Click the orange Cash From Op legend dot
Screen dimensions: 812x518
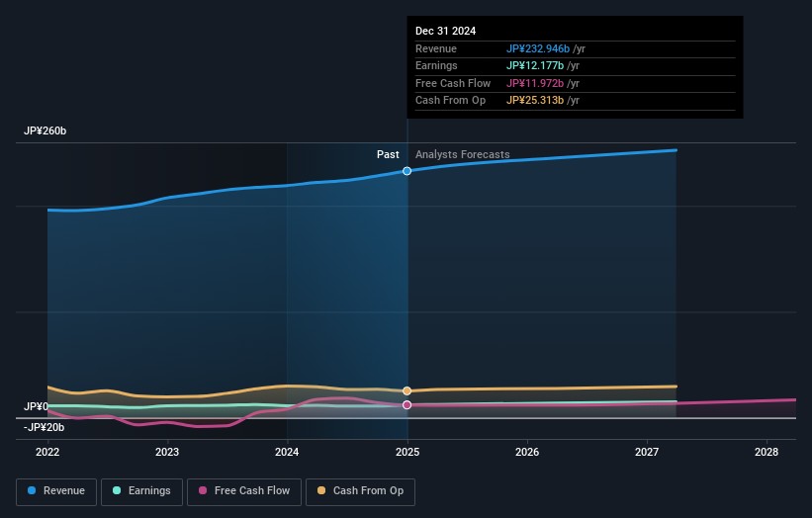tap(321, 490)
